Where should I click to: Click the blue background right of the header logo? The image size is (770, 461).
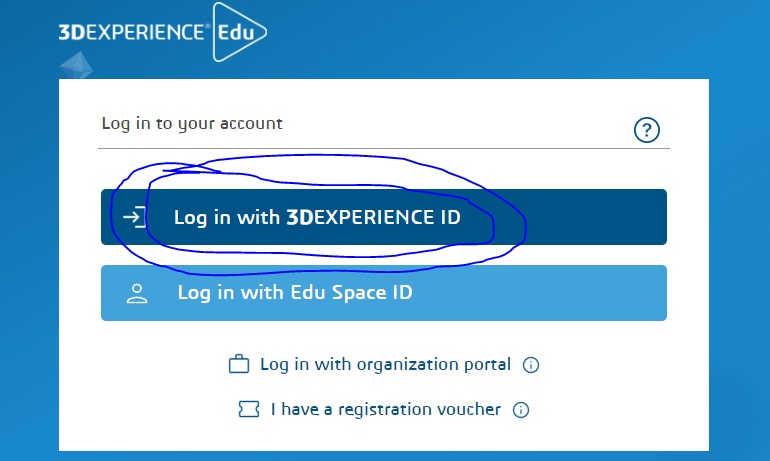500,35
